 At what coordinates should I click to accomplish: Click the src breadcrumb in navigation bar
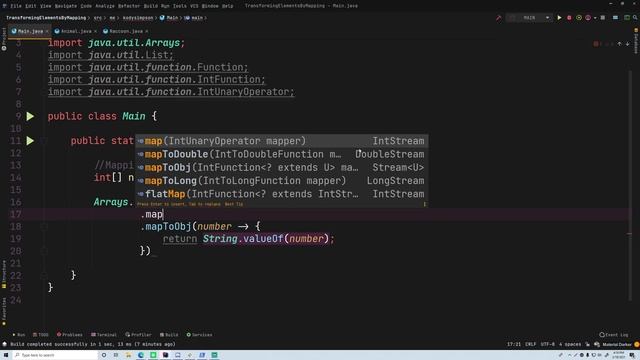[98, 18]
